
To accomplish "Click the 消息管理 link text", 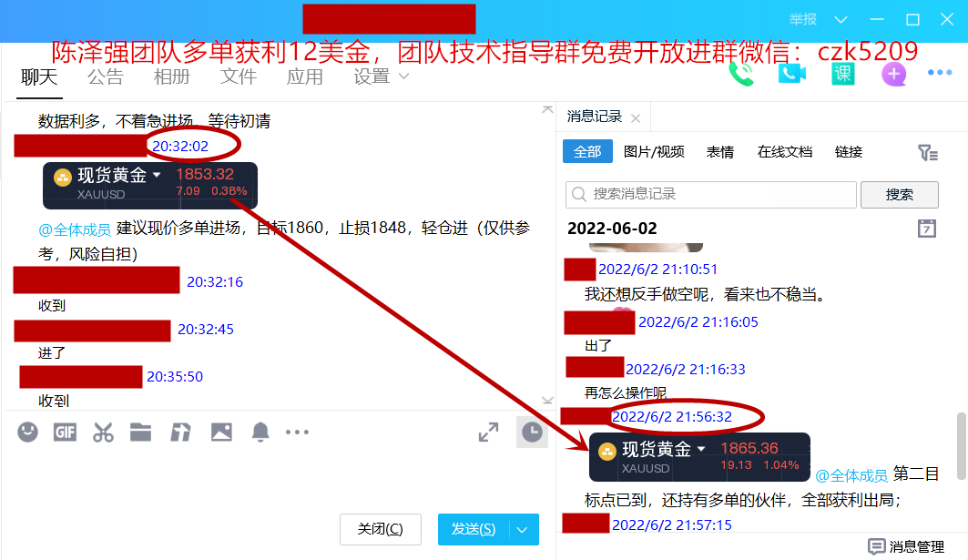I will coord(917,546).
